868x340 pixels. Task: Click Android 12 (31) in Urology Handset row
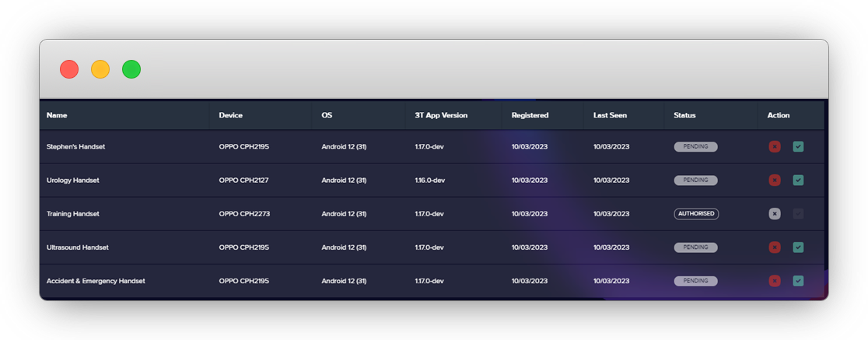345,180
